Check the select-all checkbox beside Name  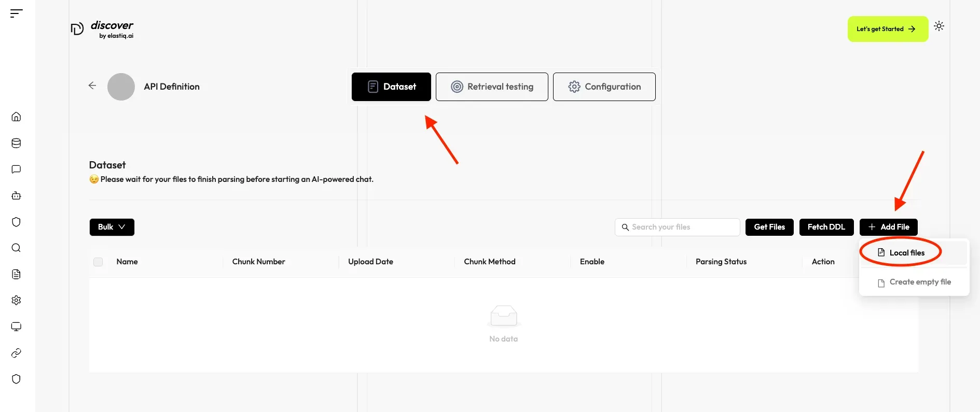click(x=98, y=262)
